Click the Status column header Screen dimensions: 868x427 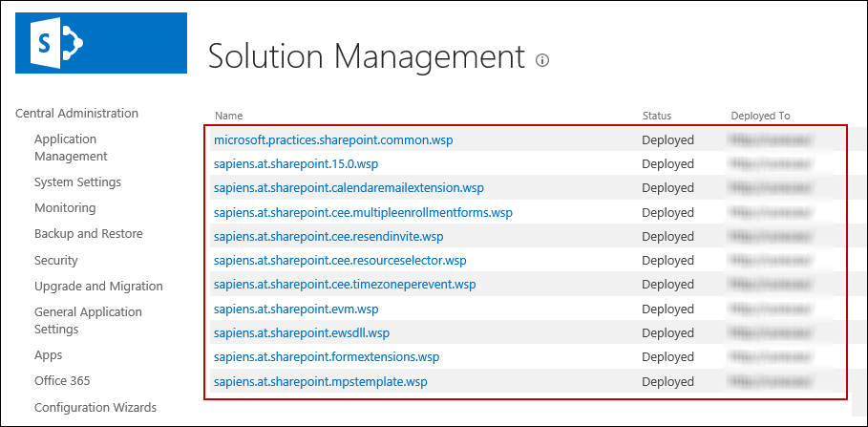657,116
